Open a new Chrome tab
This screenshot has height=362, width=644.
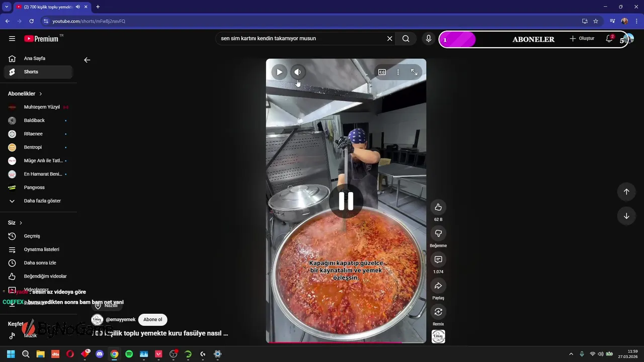click(98, 7)
